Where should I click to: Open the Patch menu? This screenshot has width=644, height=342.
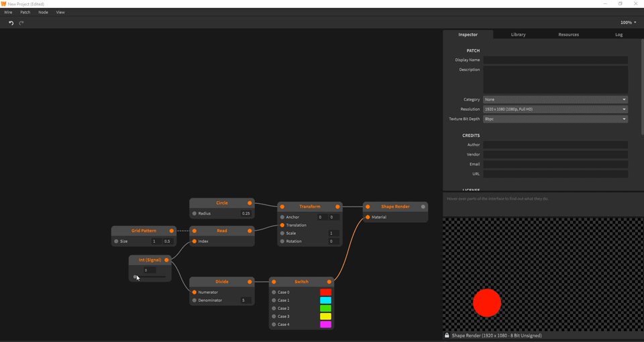(x=25, y=12)
